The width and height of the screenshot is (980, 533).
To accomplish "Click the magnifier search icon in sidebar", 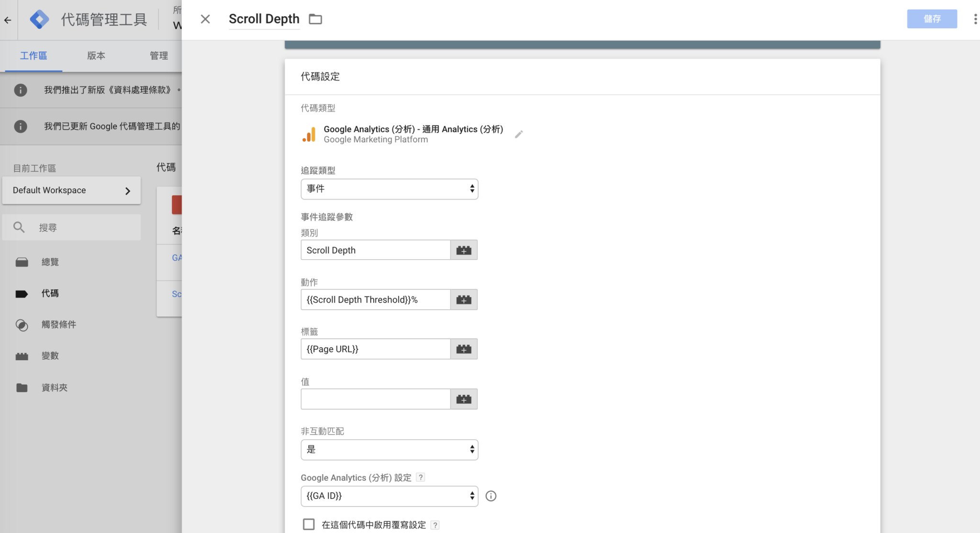I will [x=19, y=227].
